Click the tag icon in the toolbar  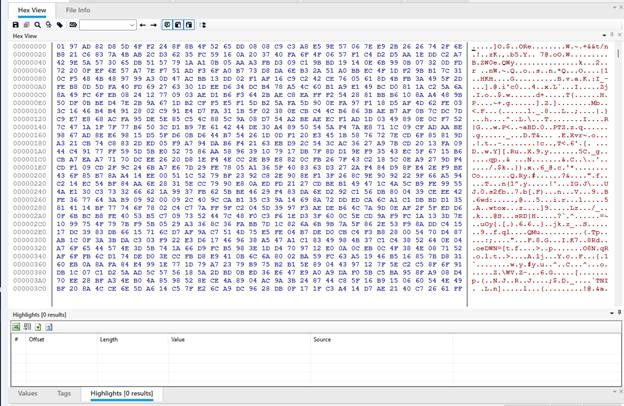click(60, 25)
